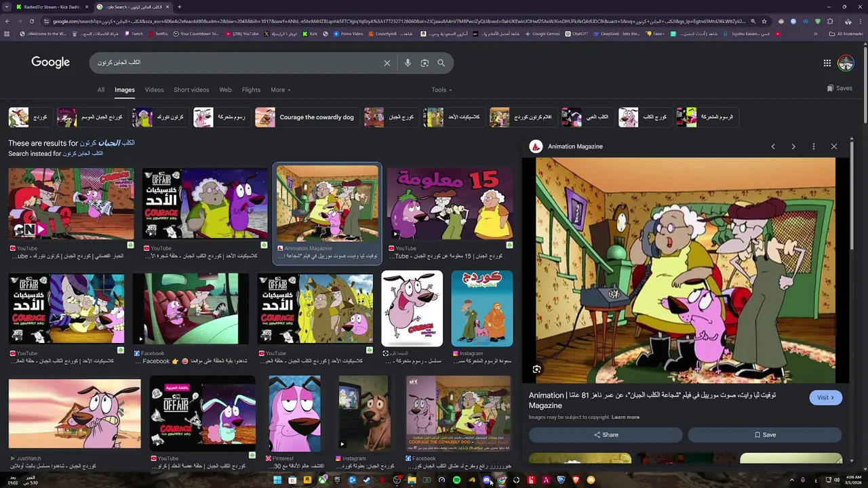The width and height of the screenshot is (868, 488).
Task: Click the Google logo
Action: click(50, 62)
